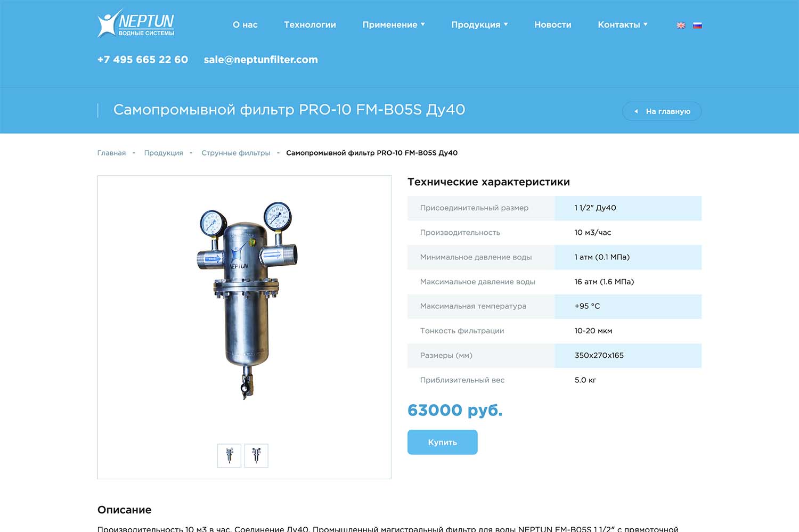This screenshot has height=532, width=799.
Task: Click the page title Самопромывной фильтр PRO-10
Action: (289, 110)
